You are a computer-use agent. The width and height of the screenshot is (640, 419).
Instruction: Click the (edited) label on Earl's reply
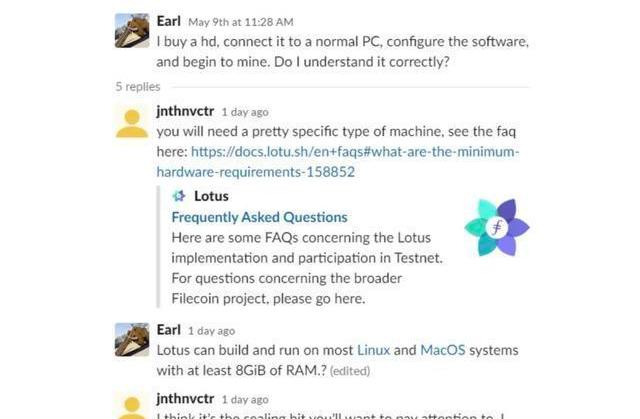(x=350, y=371)
